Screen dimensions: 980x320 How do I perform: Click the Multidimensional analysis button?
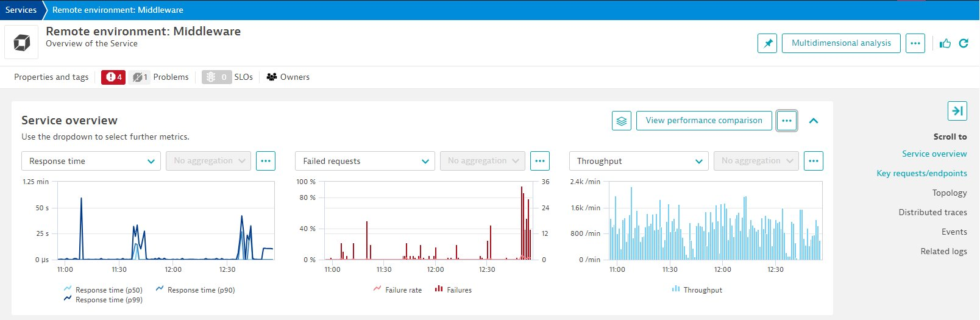(840, 43)
